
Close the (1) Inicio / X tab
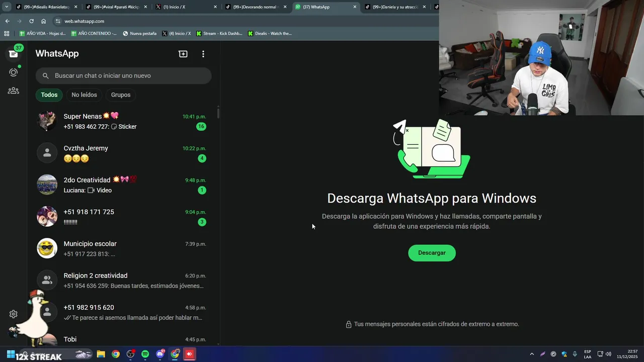(x=215, y=7)
